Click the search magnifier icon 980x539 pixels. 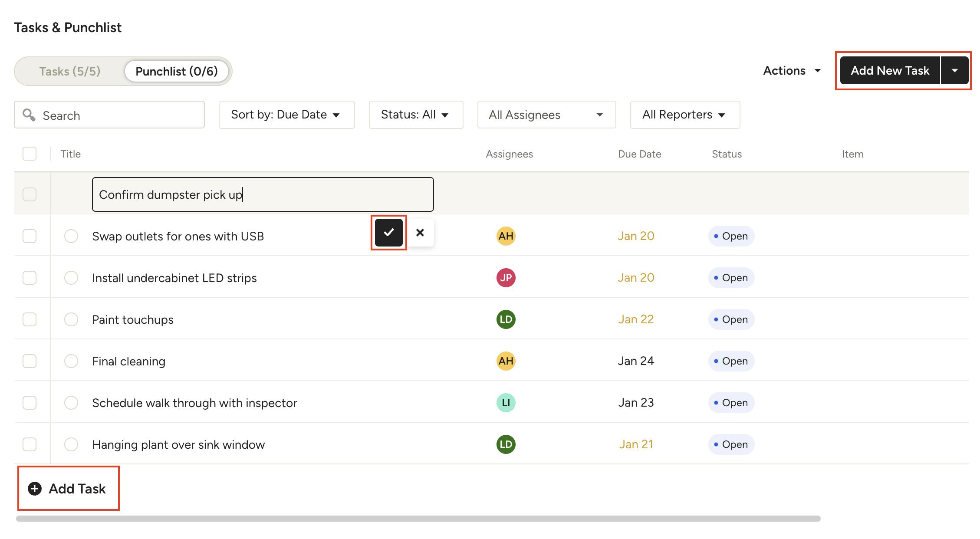point(29,115)
